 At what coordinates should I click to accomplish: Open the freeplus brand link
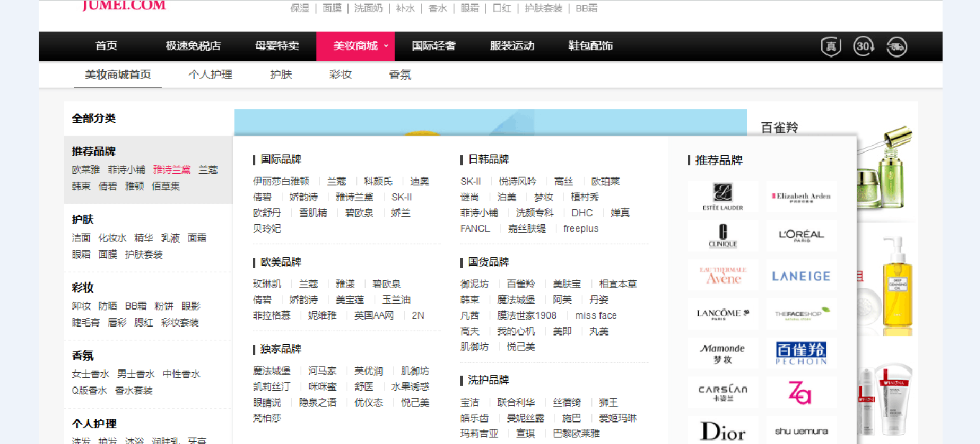point(581,228)
